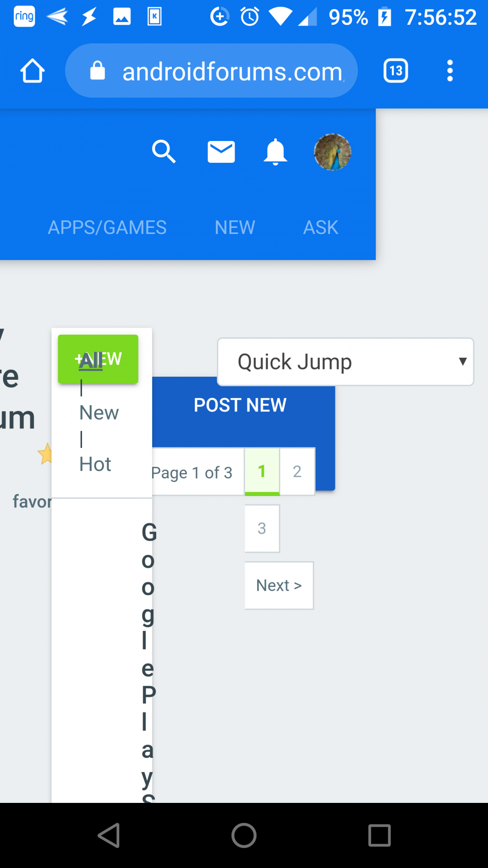Switch to the APPS/GAMES tab

[x=107, y=227]
